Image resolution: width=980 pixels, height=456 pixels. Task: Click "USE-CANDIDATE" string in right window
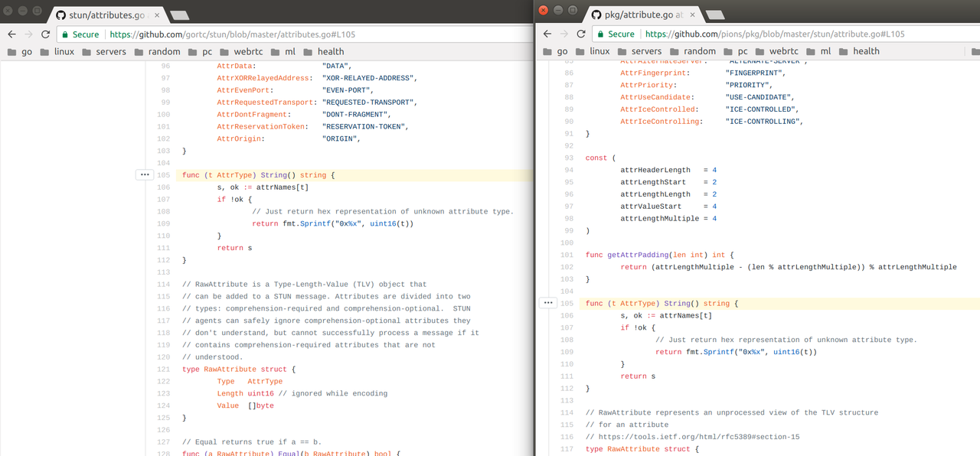759,97
